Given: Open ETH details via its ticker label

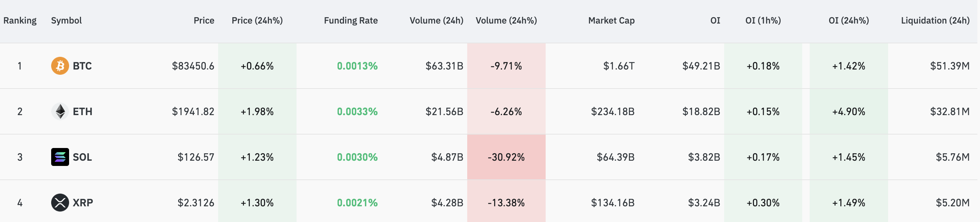Looking at the screenshot, I should [x=82, y=112].
